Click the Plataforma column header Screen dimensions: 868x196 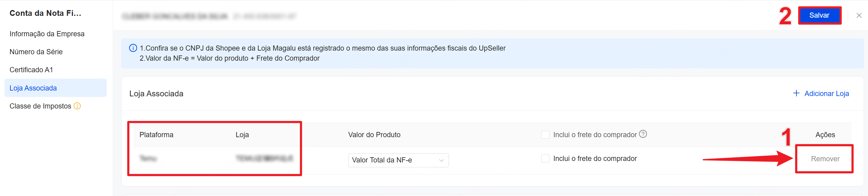coord(156,135)
